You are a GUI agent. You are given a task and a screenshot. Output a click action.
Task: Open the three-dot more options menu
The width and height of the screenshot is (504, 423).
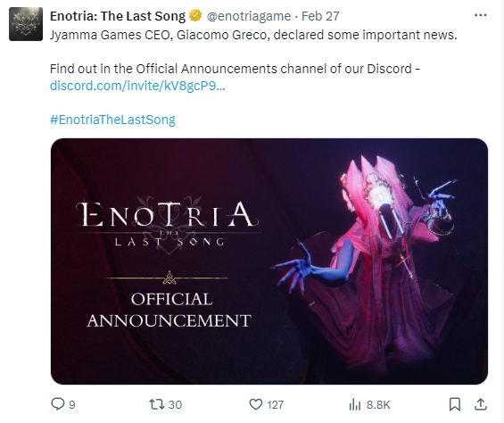[481, 15]
